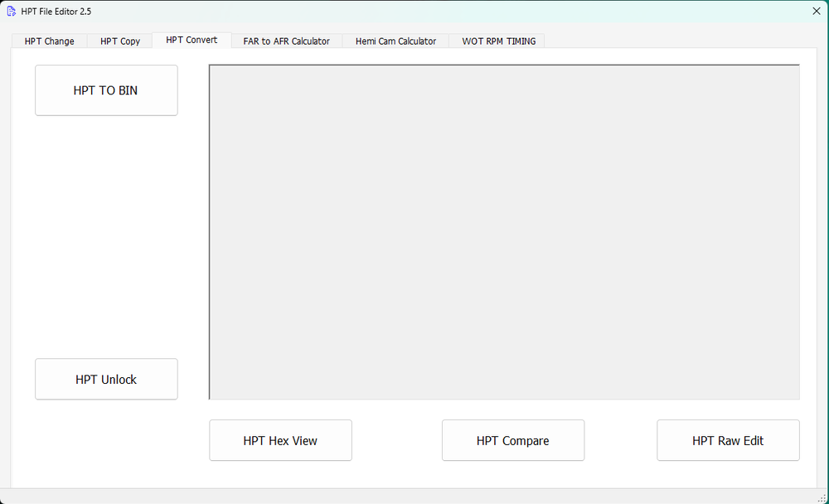
Task: Launch the HPT Compare function
Action: coord(512,441)
